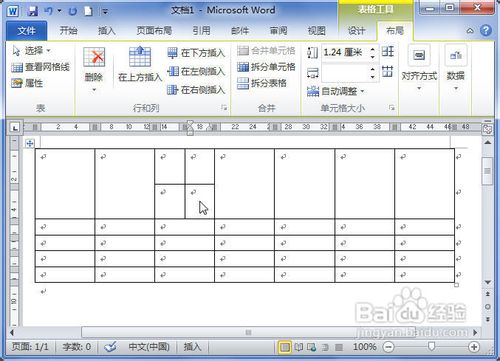
Task: Click the zoom slider handle
Action: (432, 347)
